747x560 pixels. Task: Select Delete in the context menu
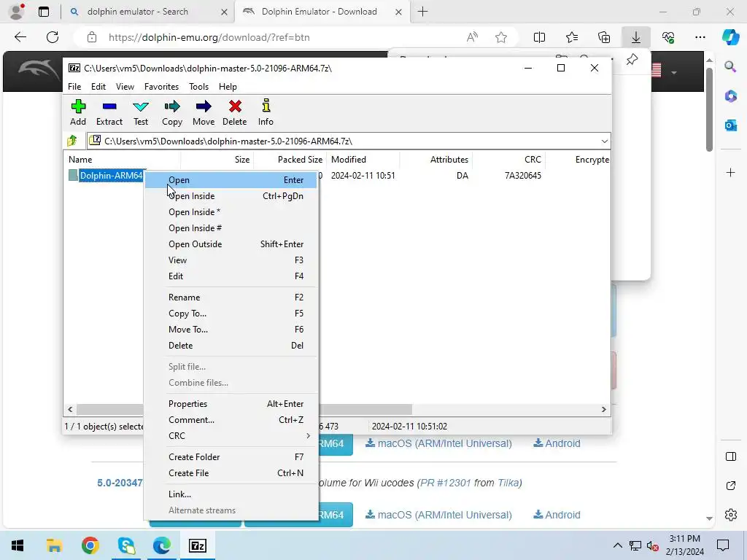(x=231, y=346)
